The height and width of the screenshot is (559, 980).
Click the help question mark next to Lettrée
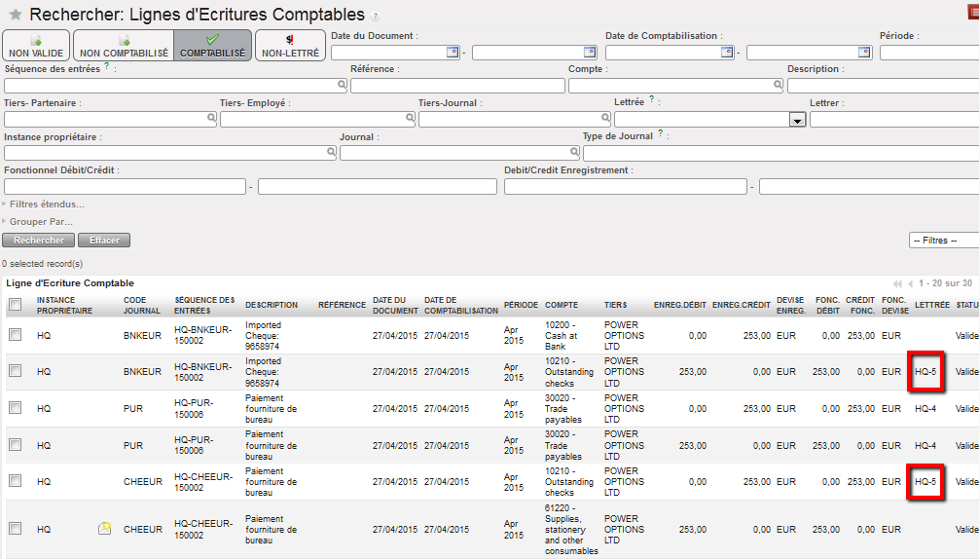(652, 100)
